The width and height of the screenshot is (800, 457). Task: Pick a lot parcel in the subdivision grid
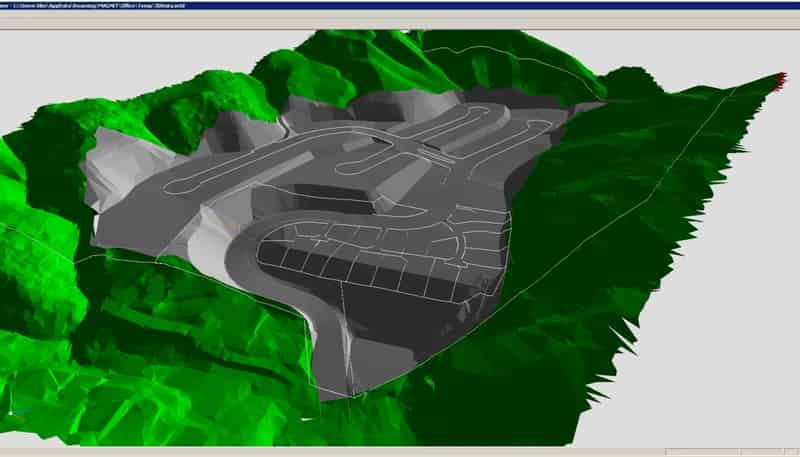pyautogui.click(x=330, y=266)
